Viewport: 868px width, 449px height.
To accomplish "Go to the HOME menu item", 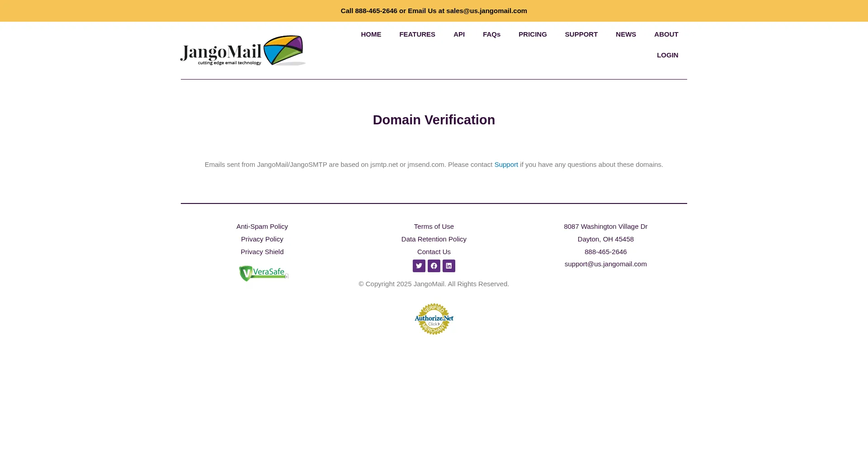I will click(371, 34).
